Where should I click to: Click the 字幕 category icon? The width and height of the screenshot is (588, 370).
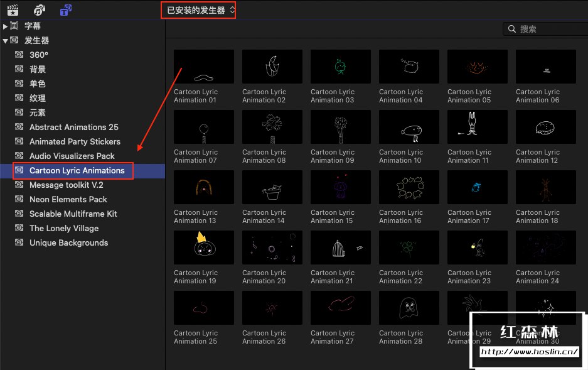tap(14, 26)
